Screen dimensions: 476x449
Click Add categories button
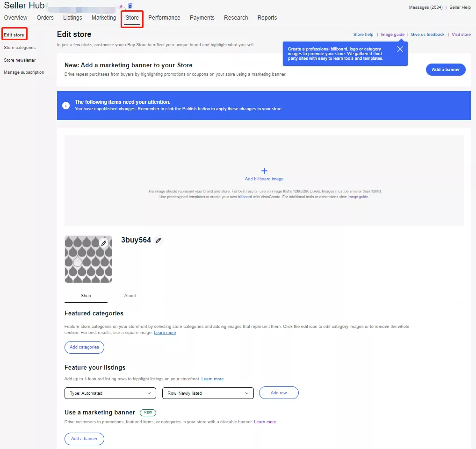(x=84, y=347)
